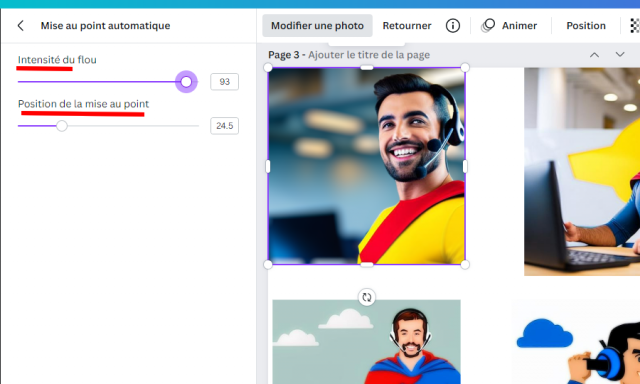Click the Position de la mise au point label
This screenshot has width=640, height=384.
[83, 104]
